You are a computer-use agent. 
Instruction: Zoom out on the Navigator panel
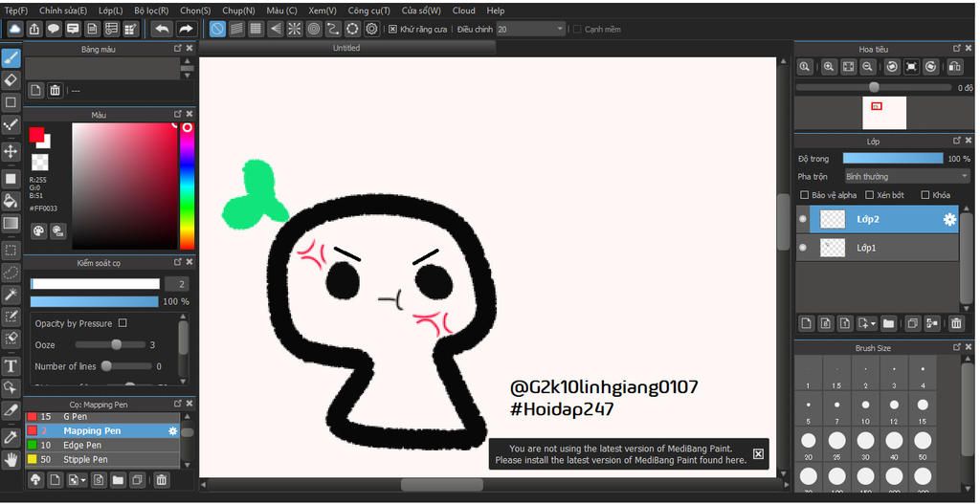coord(867,67)
